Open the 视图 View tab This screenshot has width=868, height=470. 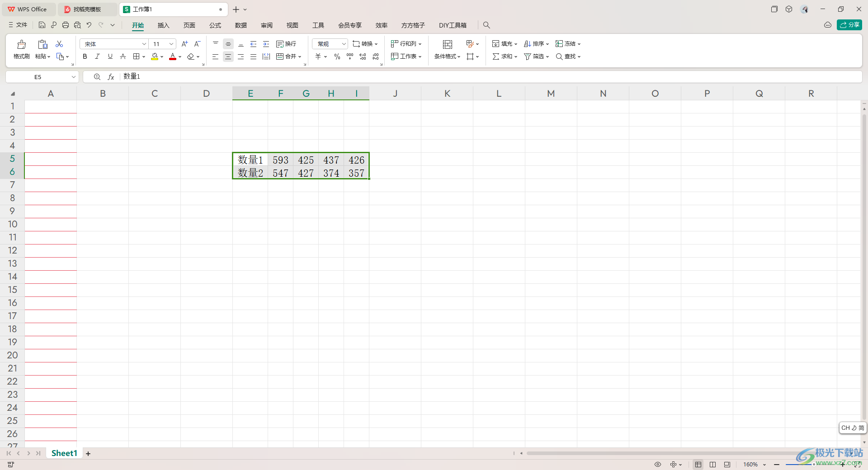(292, 25)
